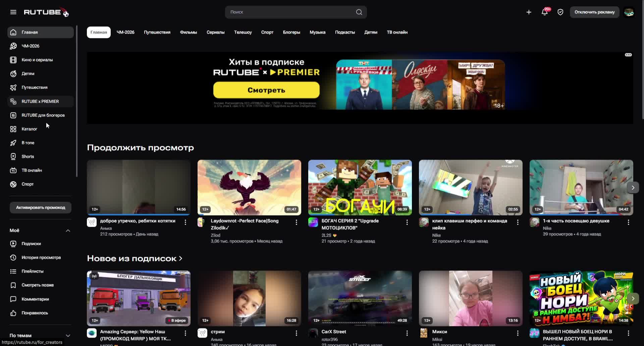Open Главная in the sidebar
644x346 pixels.
pyautogui.click(x=41, y=32)
